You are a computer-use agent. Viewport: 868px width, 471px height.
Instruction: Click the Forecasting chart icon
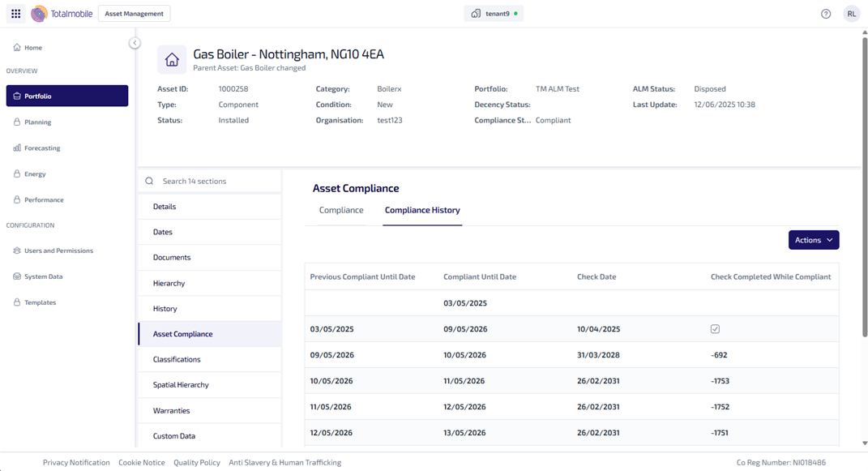(x=17, y=148)
